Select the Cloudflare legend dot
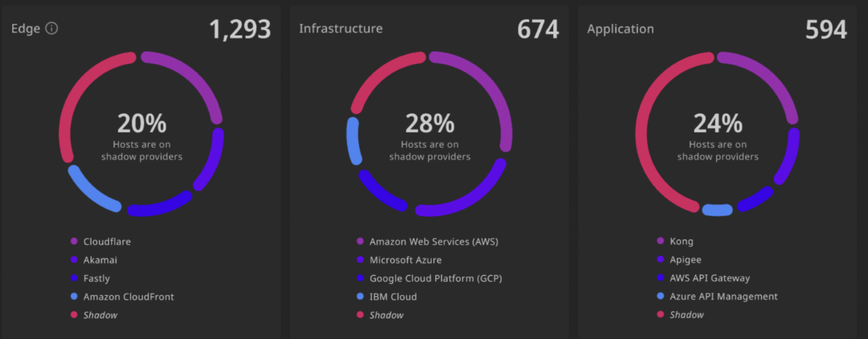This screenshot has width=868, height=339. pos(74,241)
